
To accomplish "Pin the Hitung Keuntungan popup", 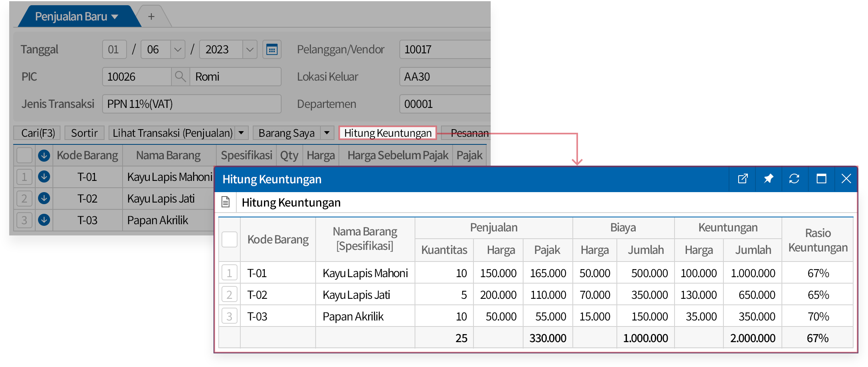I will pos(768,179).
